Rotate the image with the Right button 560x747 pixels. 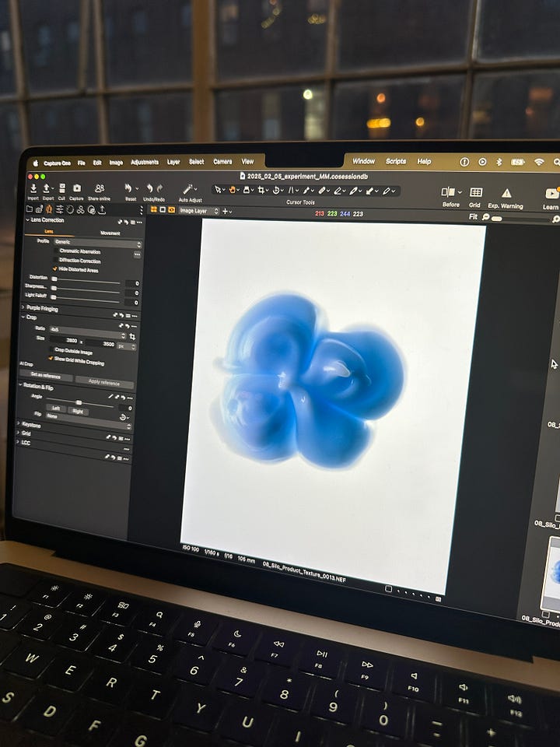click(78, 411)
